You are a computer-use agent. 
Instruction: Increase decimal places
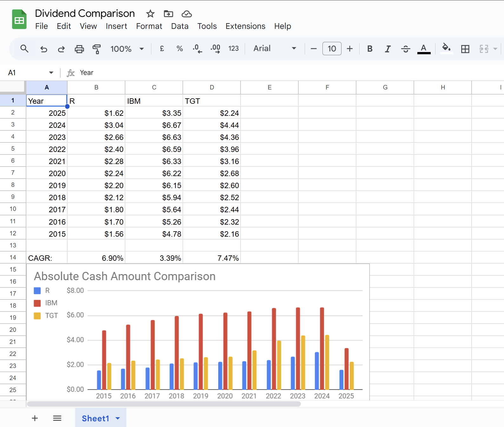[x=216, y=49]
